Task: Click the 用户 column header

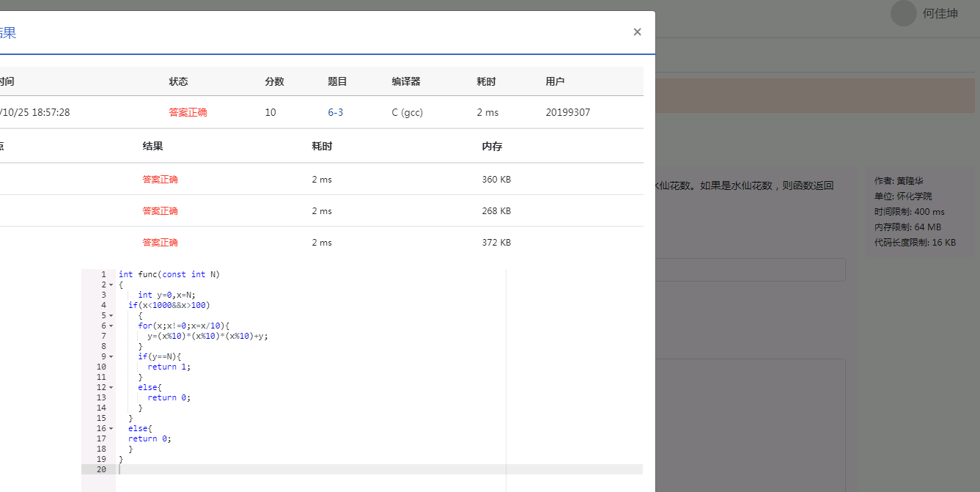Action: (x=555, y=81)
